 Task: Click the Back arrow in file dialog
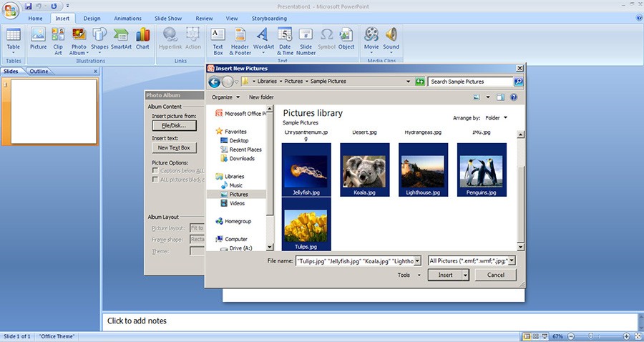tap(214, 82)
